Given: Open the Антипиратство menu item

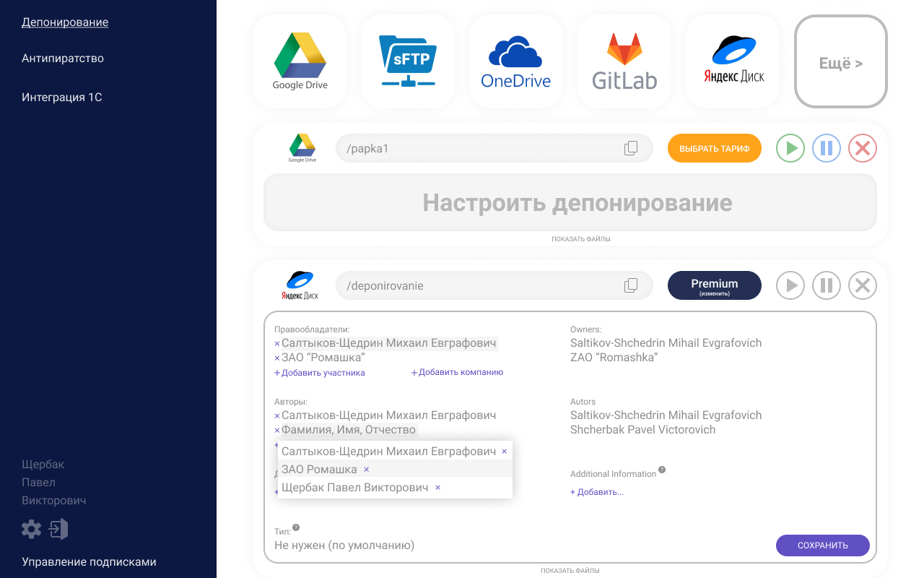Looking at the screenshot, I should click(x=63, y=59).
